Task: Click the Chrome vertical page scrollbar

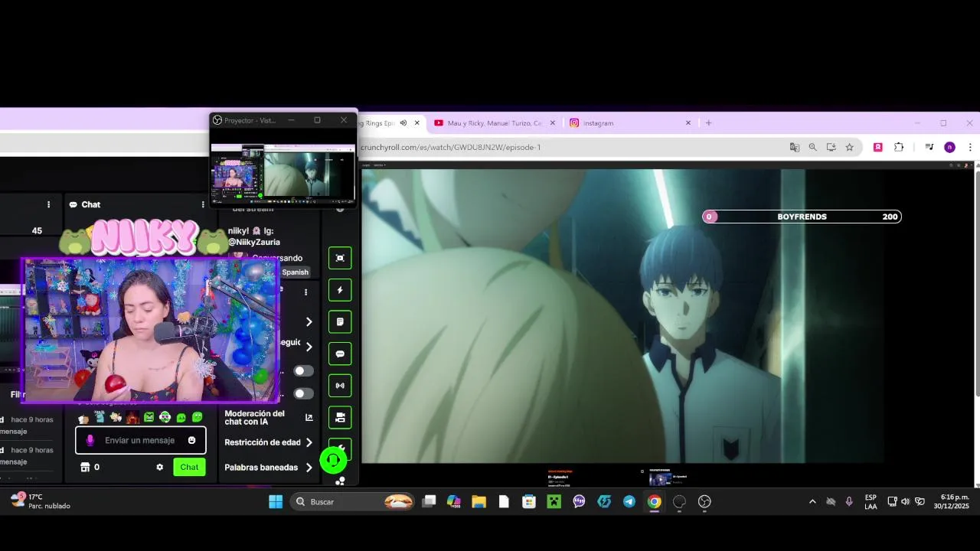Action: [977, 283]
